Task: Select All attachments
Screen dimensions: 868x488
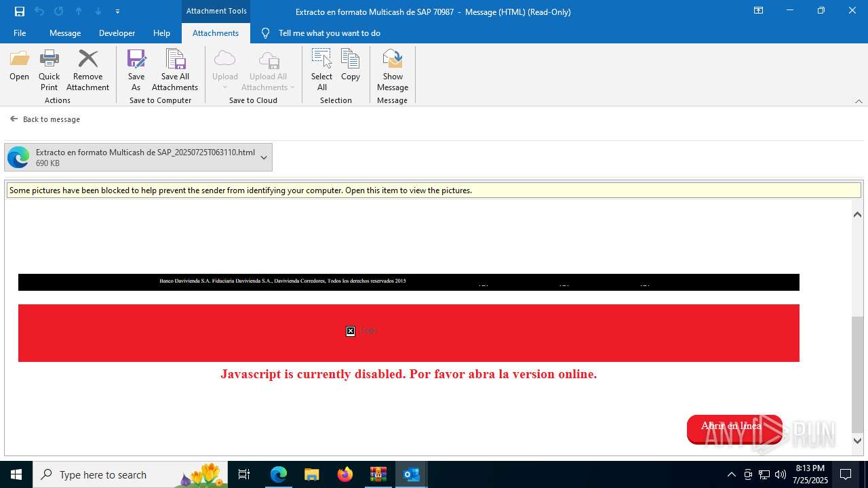Action: [321, 70]
